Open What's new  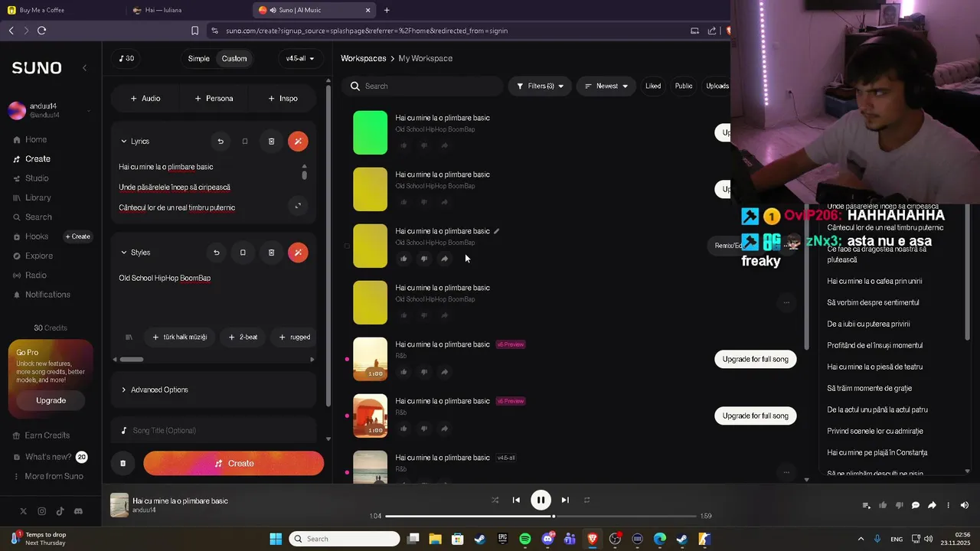[x=48, y=457]
